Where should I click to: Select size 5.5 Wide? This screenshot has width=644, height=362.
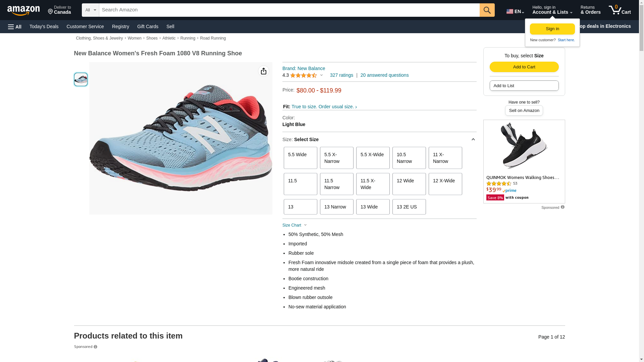(x=300, y=158)
